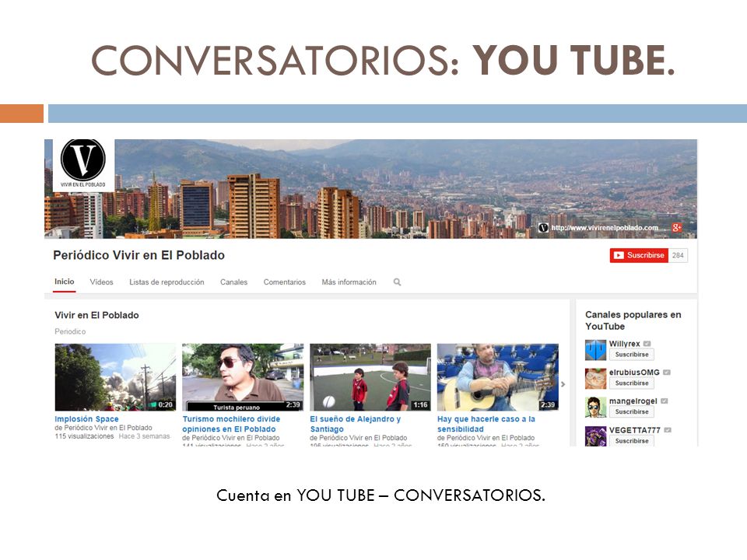Screen dimensions: 747x560
Task: Click Willyrex channel name
Action: (x=625, y=343)
